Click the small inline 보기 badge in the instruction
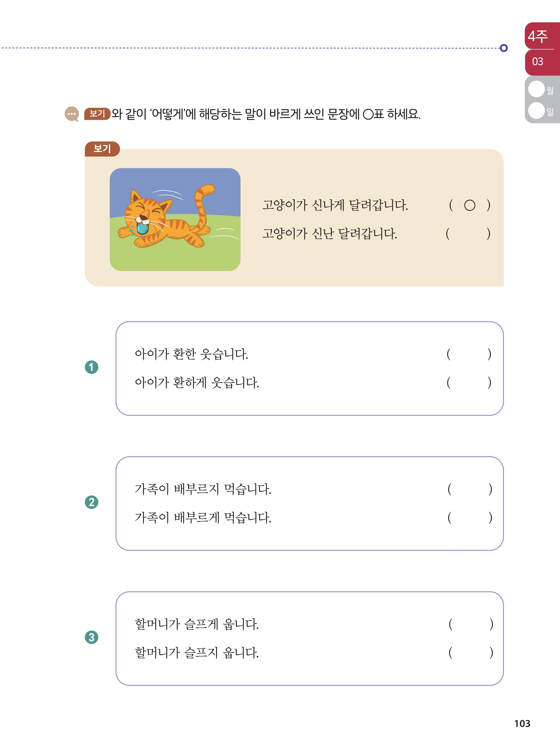The height and width of the screenshot is (752, 560). [x=97, y=114]
